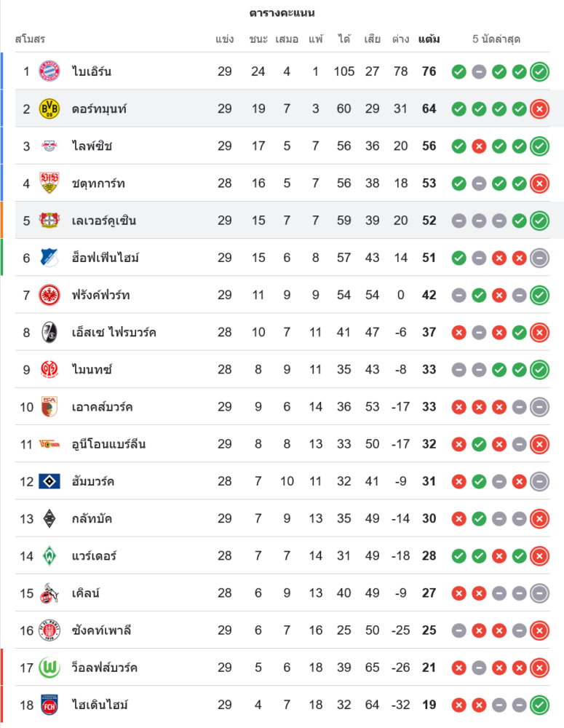
Task: Open team name ดอร์ทมุนท์
Action: (99, 108)
